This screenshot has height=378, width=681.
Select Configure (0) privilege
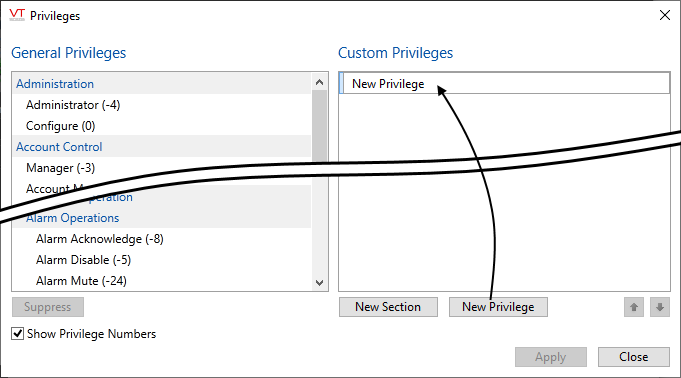tap(60, 126)
